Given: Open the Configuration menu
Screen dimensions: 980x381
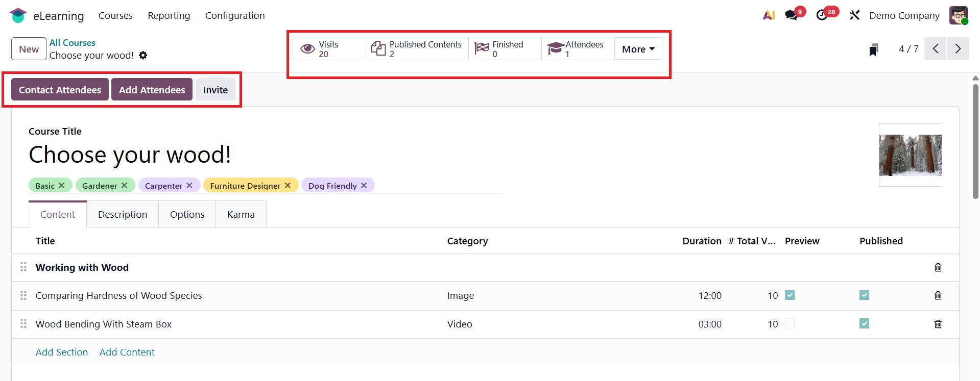Looking at the screenshot, I should pyautogui.click(x=235, y=16).
